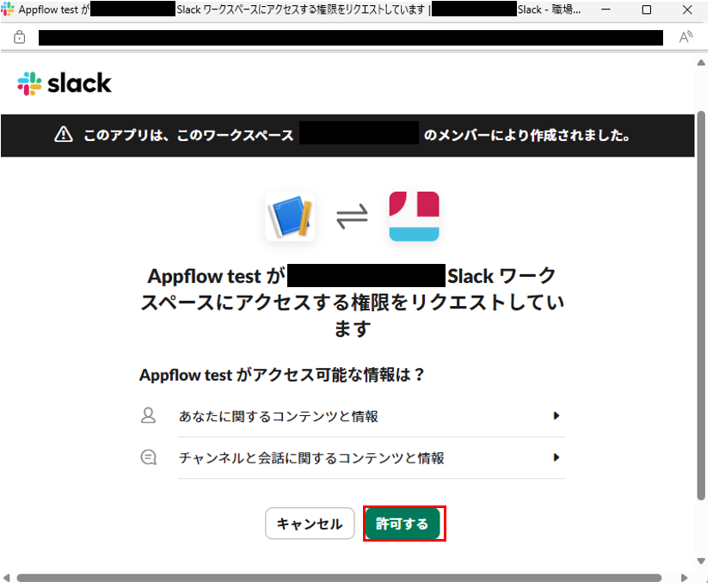Click the Slack logo in header
The image size is (713, 588).
tap(65, 83)
